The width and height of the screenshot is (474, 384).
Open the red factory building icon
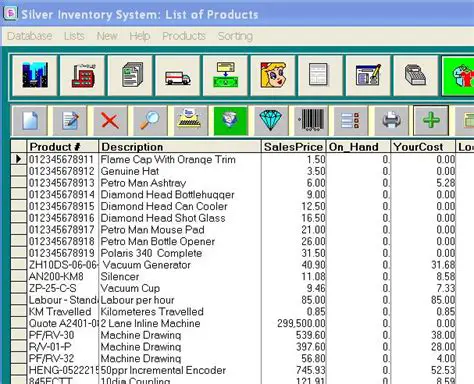tap(82, 76)
